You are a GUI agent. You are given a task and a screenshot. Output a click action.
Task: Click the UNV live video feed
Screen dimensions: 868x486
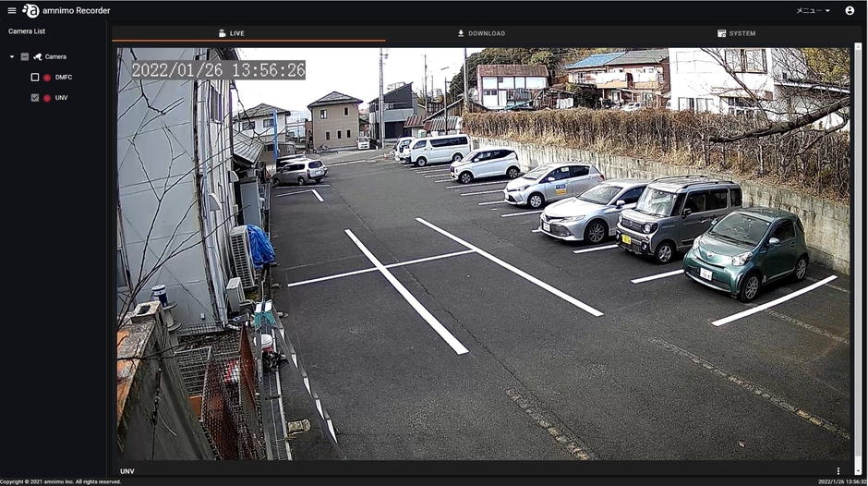(483, 254)
